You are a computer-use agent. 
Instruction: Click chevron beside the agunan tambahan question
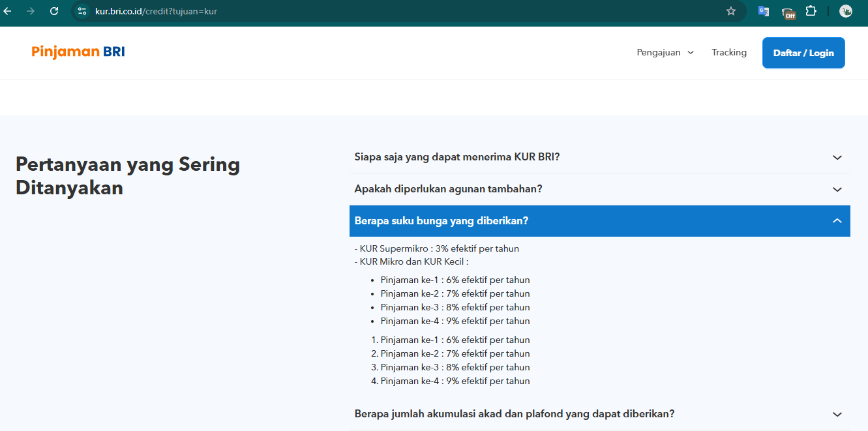click(837, 189)
